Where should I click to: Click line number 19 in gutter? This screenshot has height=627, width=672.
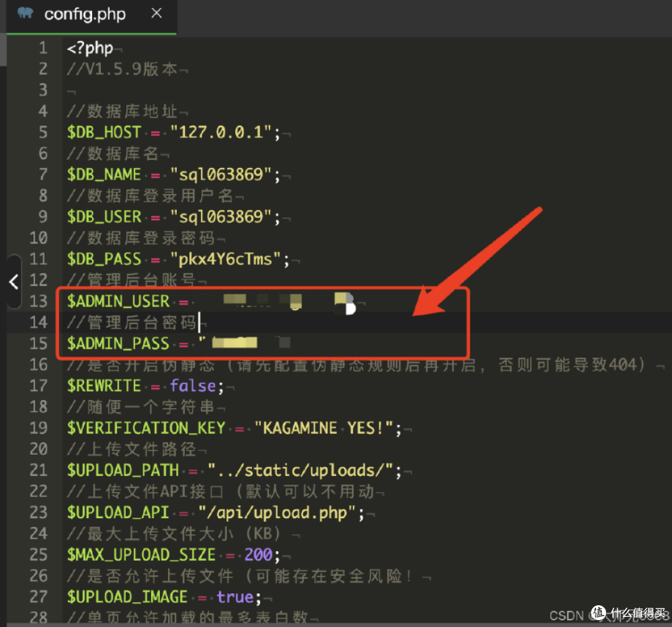(x=39, y=428)
